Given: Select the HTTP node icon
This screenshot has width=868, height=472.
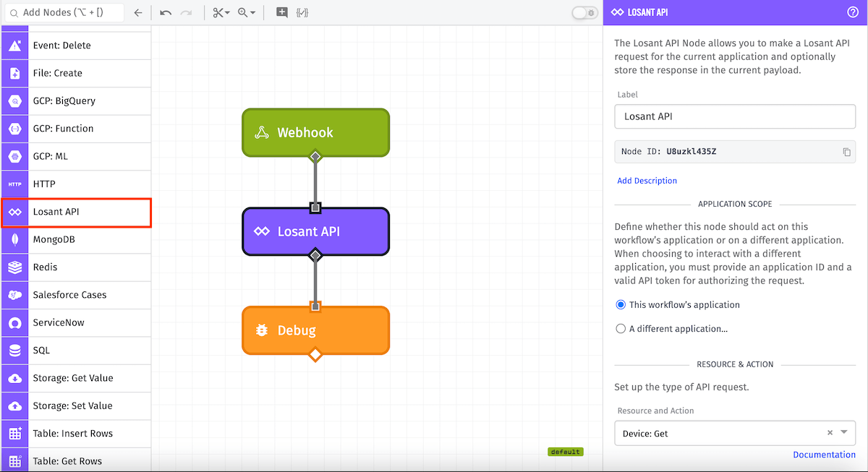Looking at the screenshot, I should 14,184.
